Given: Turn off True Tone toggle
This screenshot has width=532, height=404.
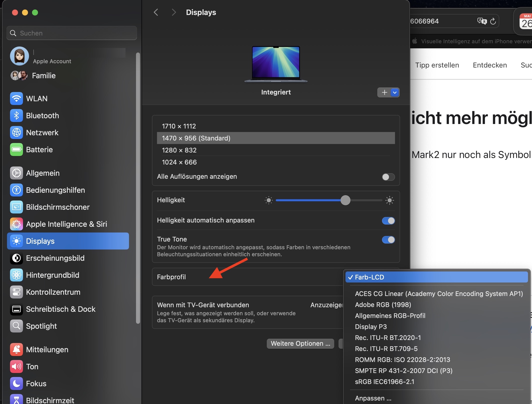Looking at the screenshot, I should tap(388, 240).
